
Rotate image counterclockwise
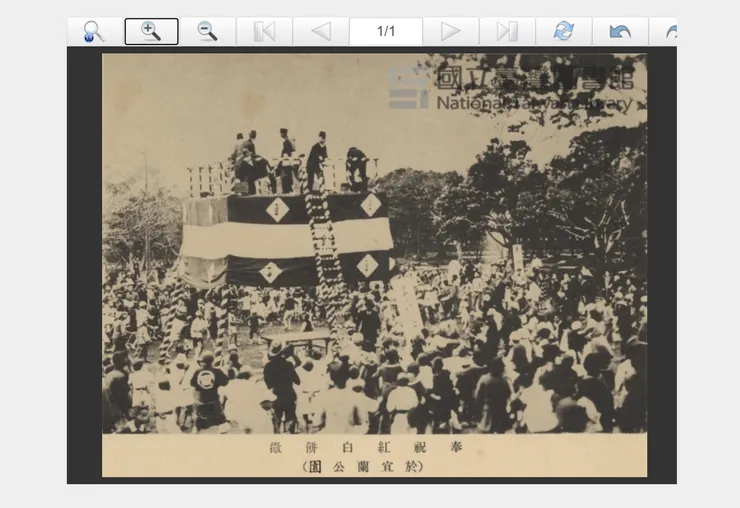[620, 32]
